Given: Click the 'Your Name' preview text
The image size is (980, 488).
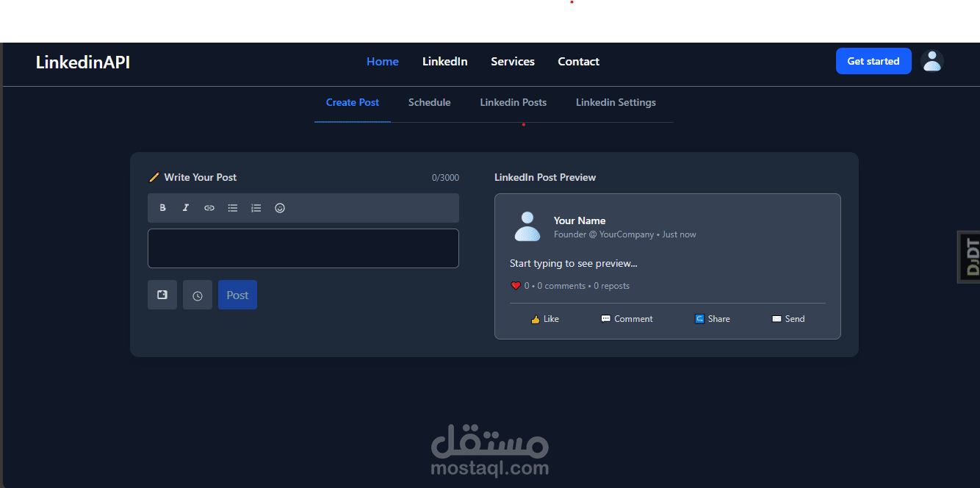Looking at the screenshot, I should 580,220.
